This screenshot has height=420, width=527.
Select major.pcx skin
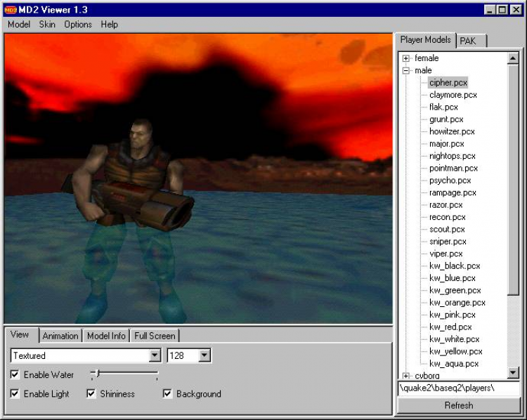[446, 144]
